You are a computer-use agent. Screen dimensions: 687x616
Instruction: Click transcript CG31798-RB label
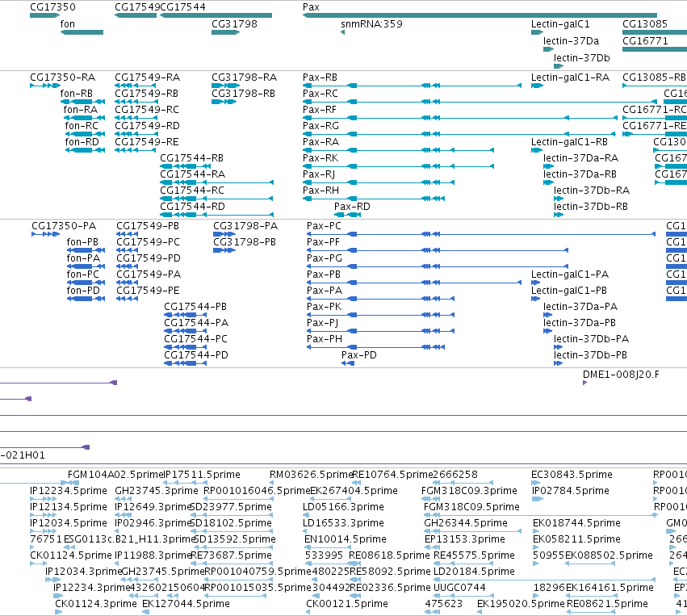click(x=243, y=94)
